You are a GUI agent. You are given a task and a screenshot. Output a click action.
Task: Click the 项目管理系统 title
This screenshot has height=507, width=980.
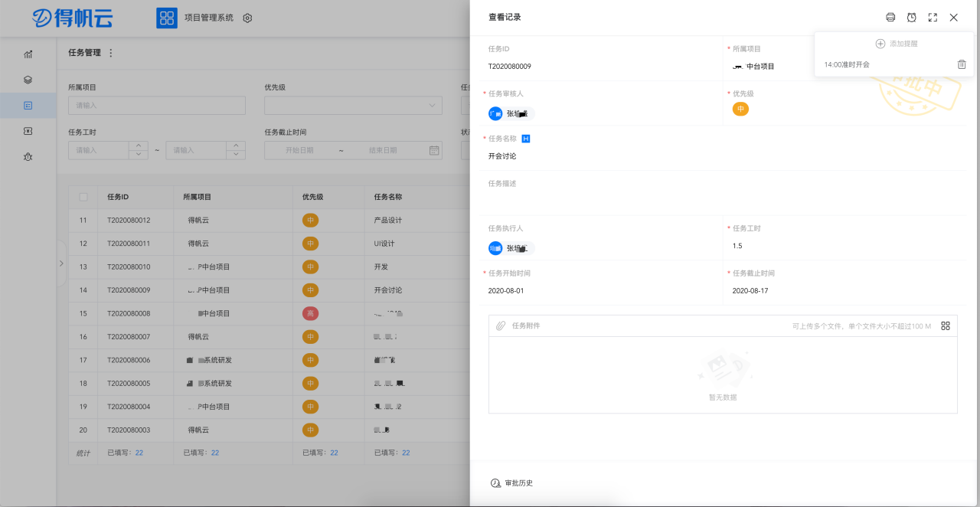coord(209,18)
